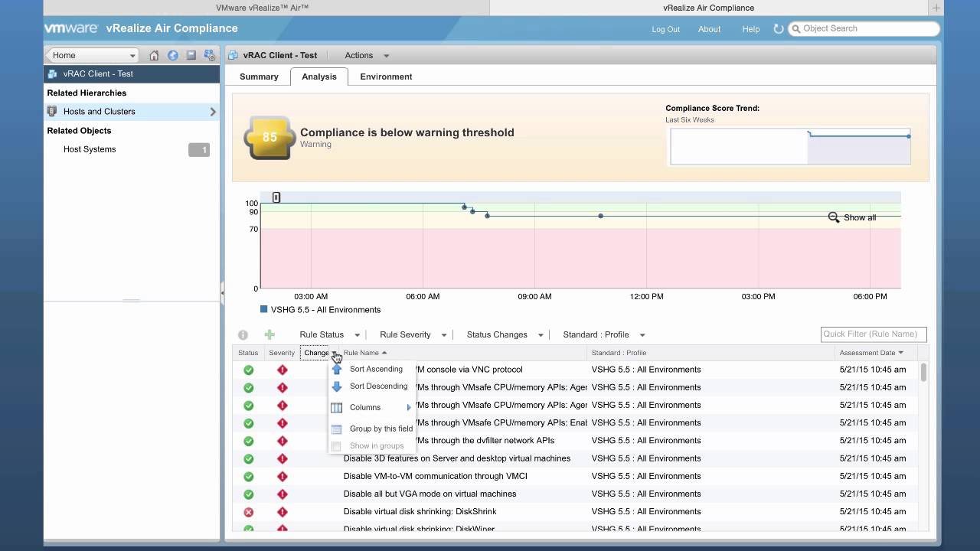Click the Severity column header
Screen dimensions: 980x551
coord(282,353)
